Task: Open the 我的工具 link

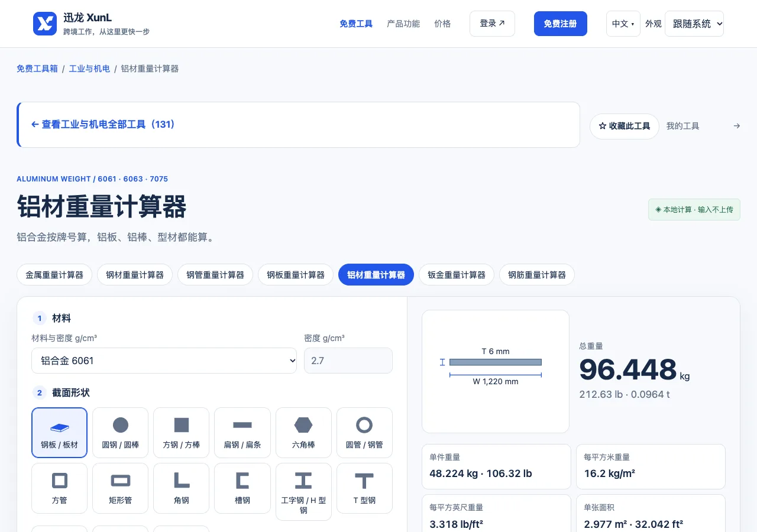Action: 683,126
